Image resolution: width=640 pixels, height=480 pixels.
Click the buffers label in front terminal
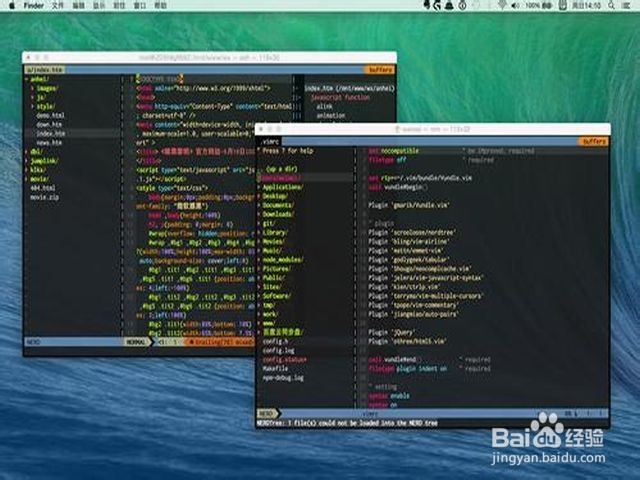[x=594, y=141]
